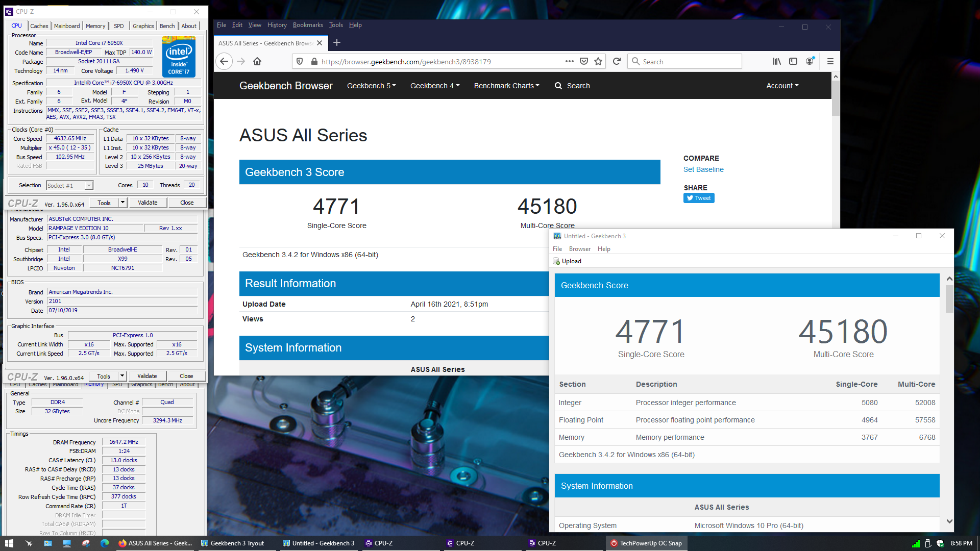Click the Firefox Search input field
The image size is (980, 551).
(x=685, y=61)
